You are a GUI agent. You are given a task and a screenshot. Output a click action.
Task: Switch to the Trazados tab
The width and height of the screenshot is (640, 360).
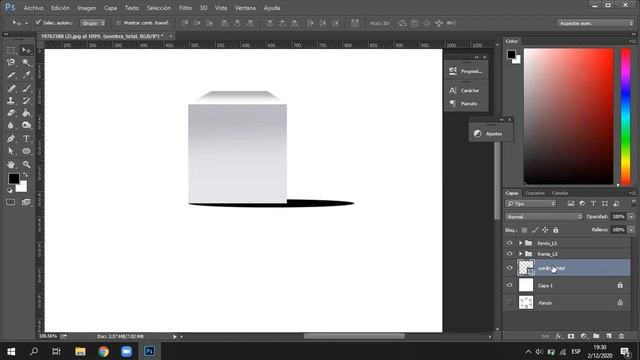535,193
